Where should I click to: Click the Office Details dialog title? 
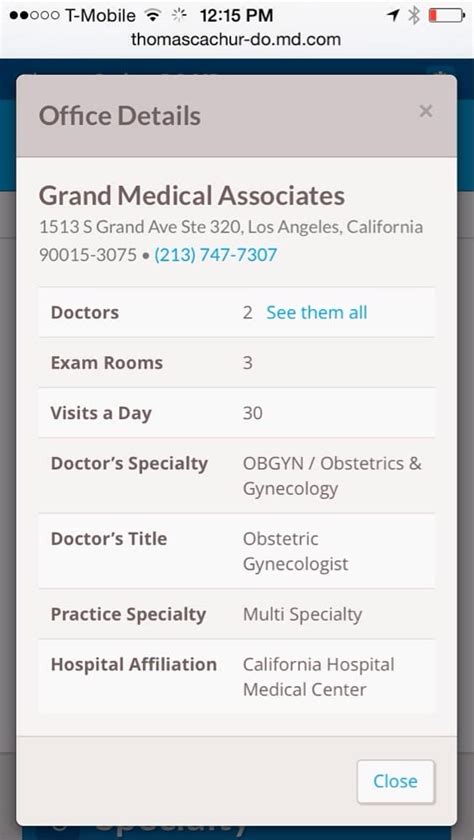120,116
